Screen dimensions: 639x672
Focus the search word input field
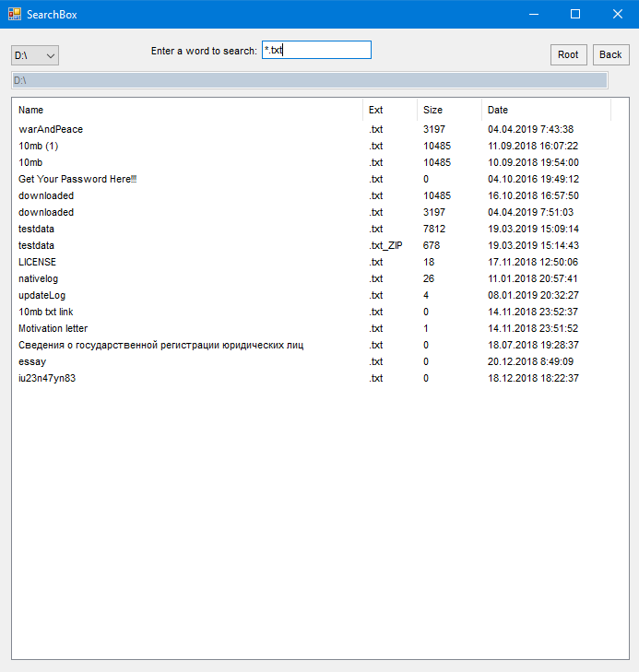(316, 50)
